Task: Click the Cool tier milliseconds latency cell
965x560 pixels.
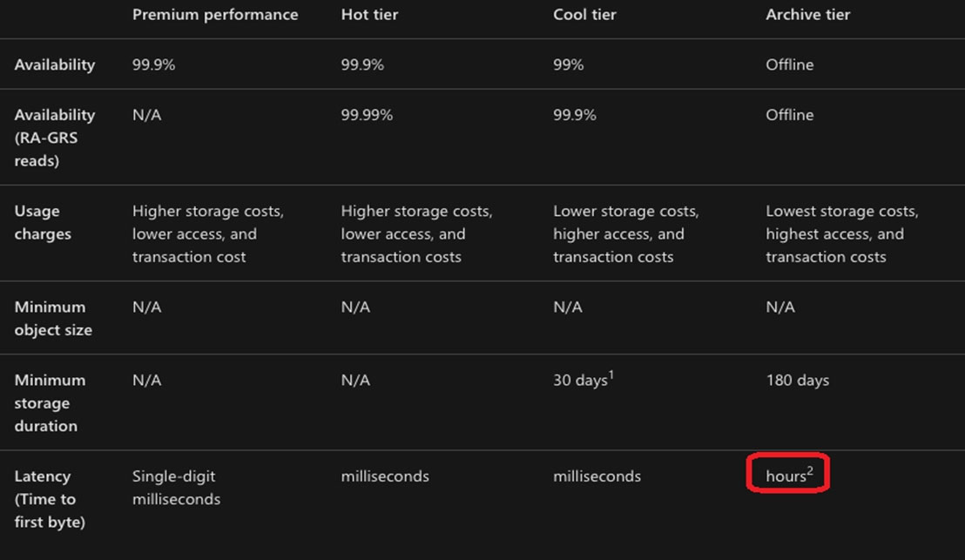Action: tap(597, 476)
